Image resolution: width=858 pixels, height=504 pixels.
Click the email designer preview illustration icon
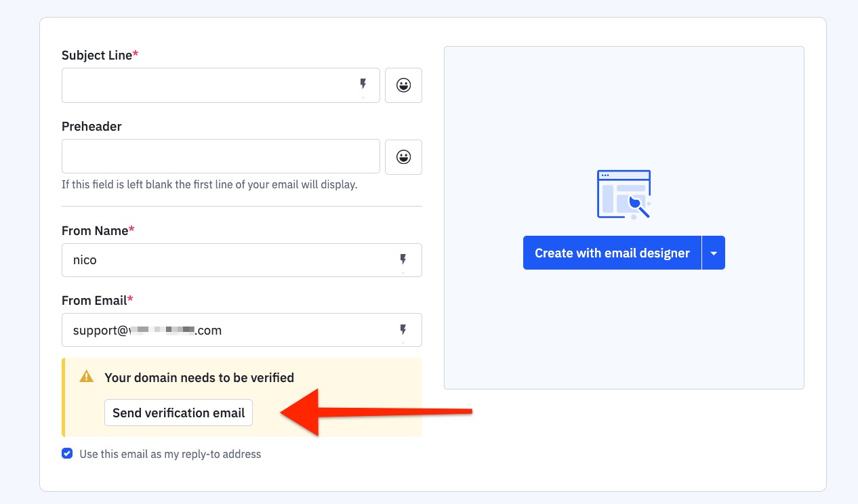(x=624, y=195)
